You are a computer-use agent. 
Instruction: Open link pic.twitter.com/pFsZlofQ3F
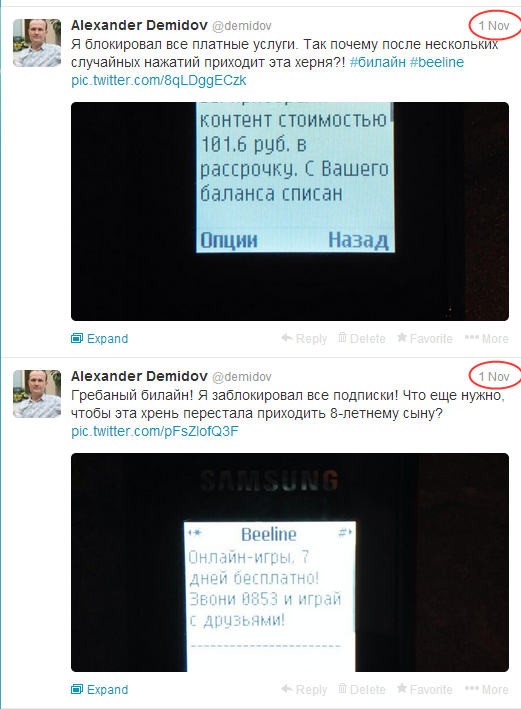point(155,431)
